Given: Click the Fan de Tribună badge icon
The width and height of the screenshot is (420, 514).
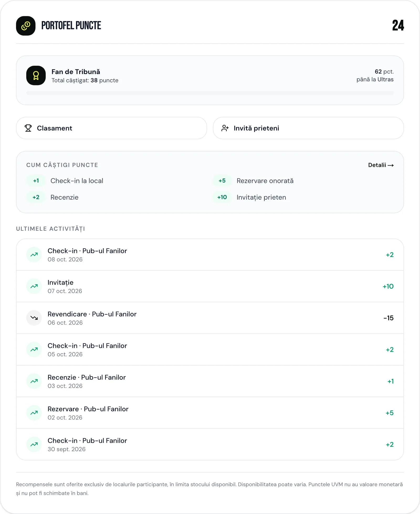Looking at the screenshot, I should point(36,75).
